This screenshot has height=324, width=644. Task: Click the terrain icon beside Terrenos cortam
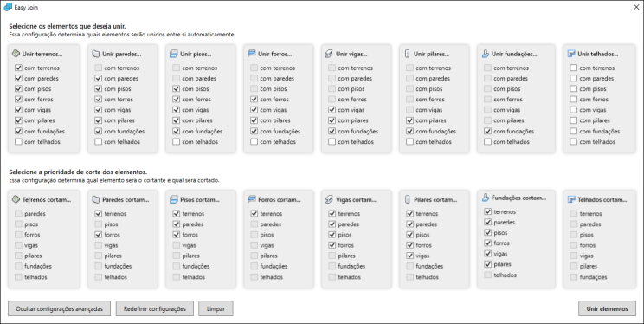16,199
